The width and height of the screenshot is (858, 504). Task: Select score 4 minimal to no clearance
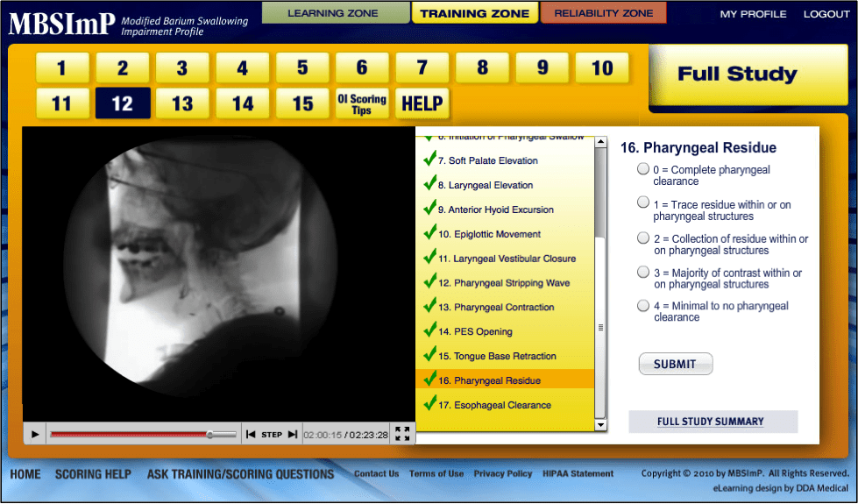[643, 306]
